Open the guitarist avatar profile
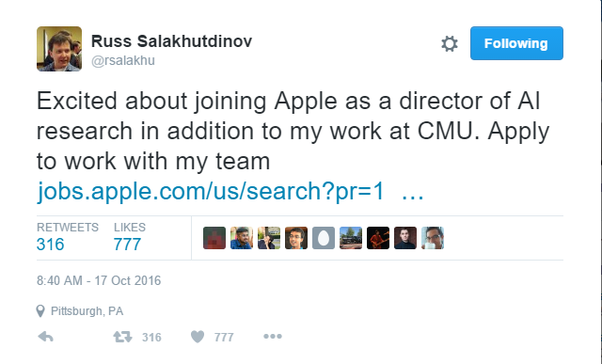 [378, 238]
